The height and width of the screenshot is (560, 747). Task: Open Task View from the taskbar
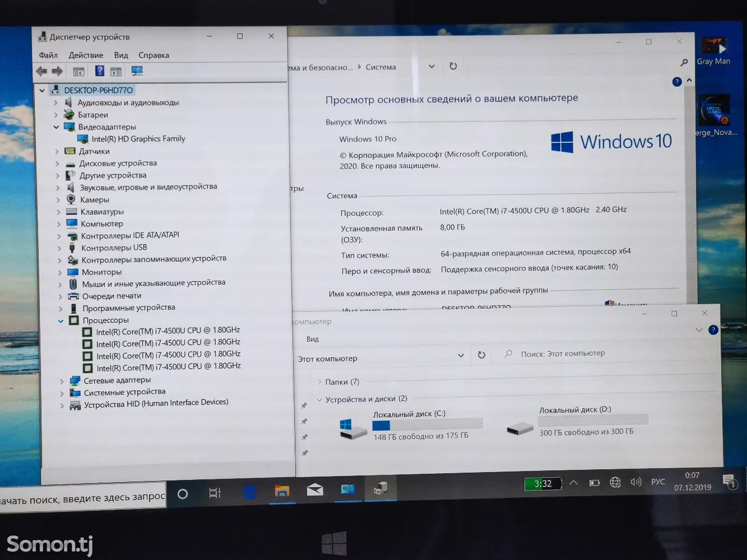click(215, 493)
